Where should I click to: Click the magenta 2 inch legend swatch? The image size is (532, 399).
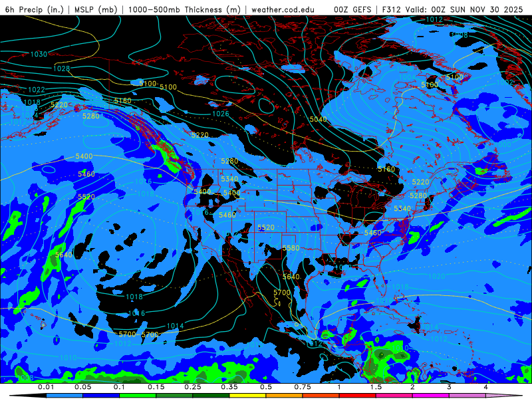point(431,396)
